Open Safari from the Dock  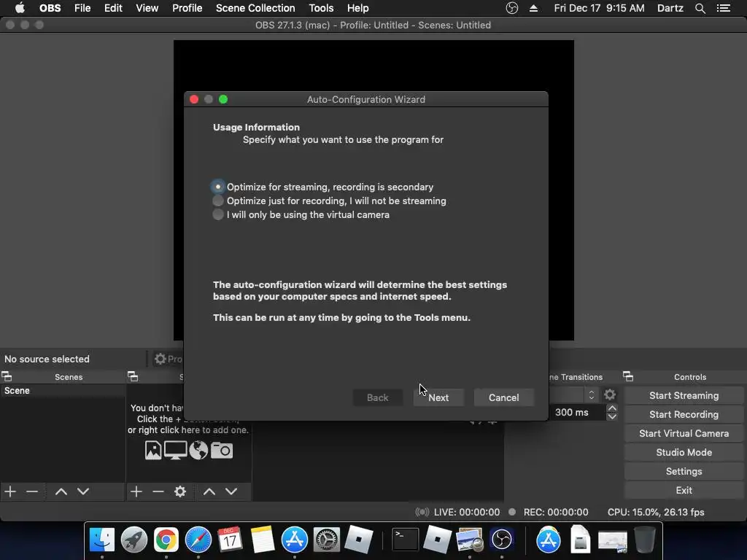point(198,540)
